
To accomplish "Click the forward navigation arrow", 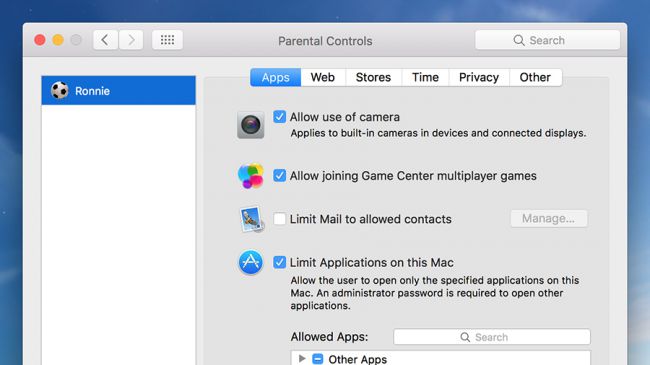I will [x=131, y=40].
